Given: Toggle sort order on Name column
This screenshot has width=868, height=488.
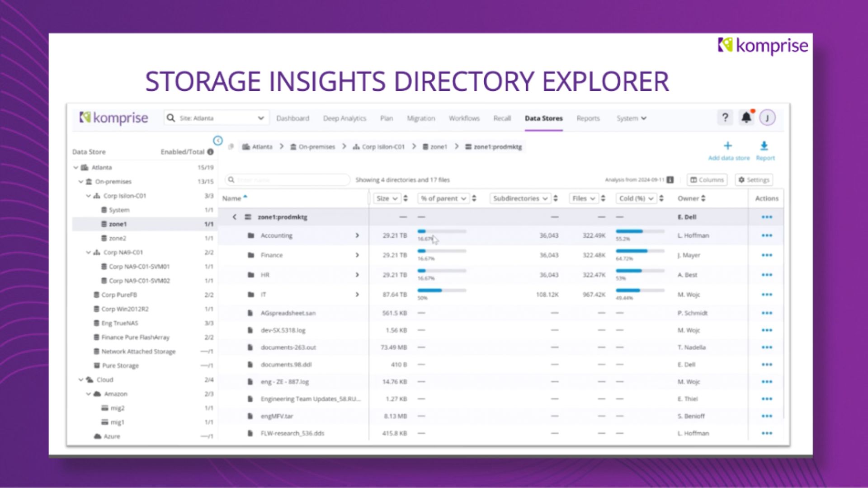Looking at the screenshot, I should [x=245, y=197].
